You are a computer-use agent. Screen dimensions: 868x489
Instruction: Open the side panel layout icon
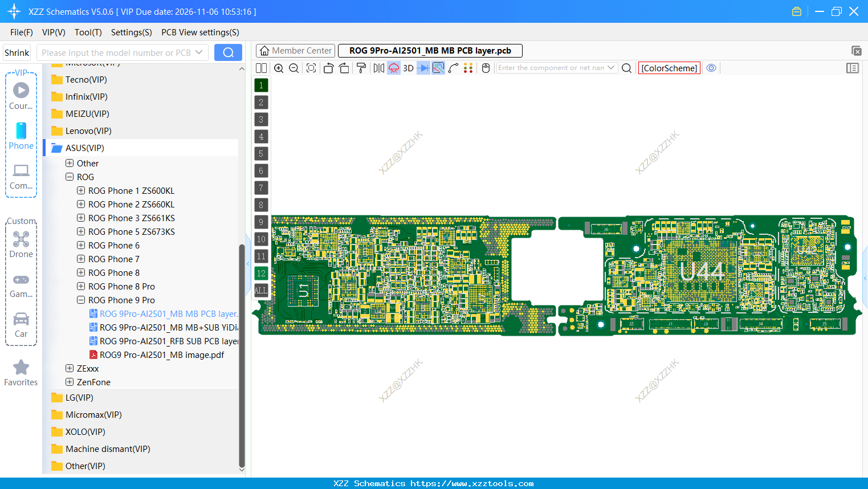[x=853, y=68]
